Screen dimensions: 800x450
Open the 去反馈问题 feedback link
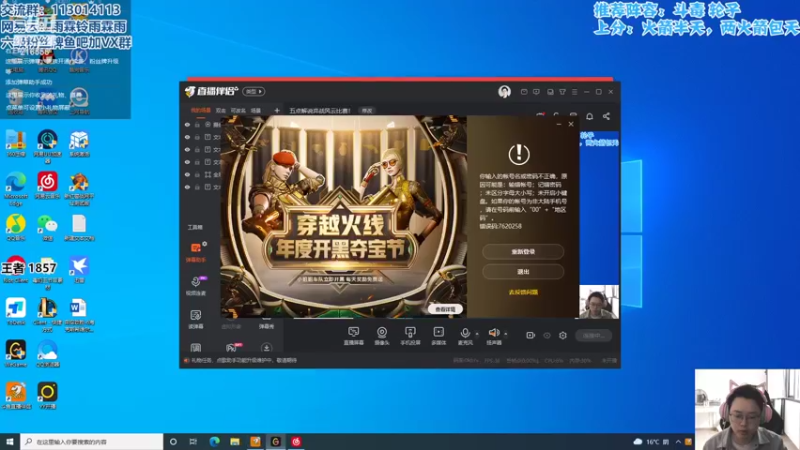[523, 292]
